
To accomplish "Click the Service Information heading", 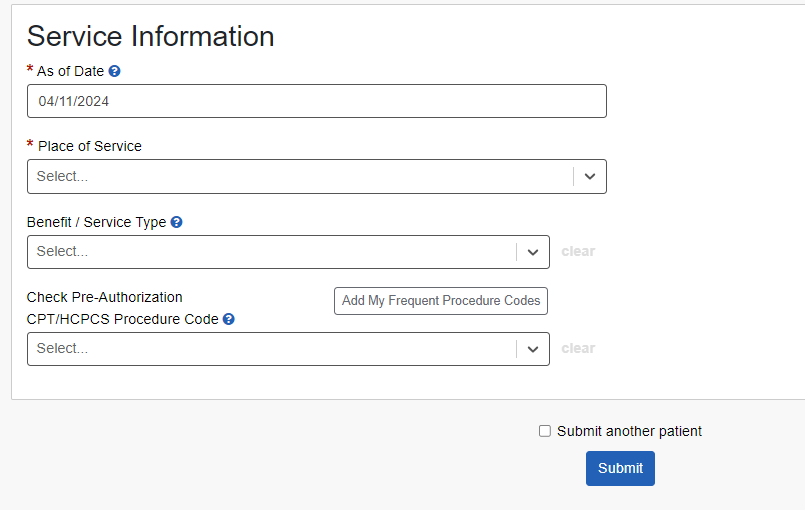I will click(150, 36).
